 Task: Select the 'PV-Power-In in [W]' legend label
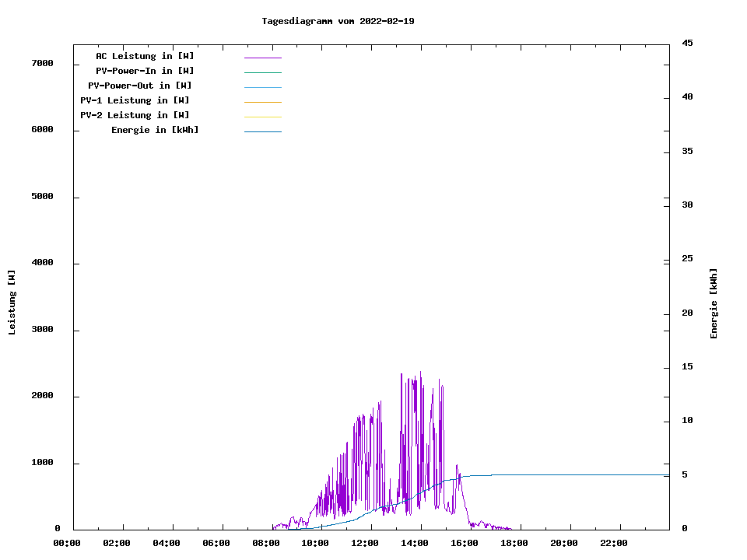click(x=145, y=71)
